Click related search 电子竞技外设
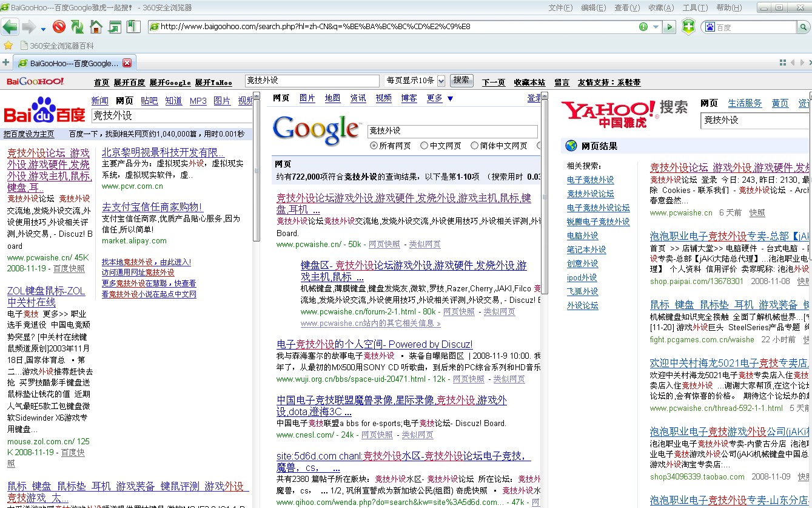812x508 pixels. pos(591,180)
